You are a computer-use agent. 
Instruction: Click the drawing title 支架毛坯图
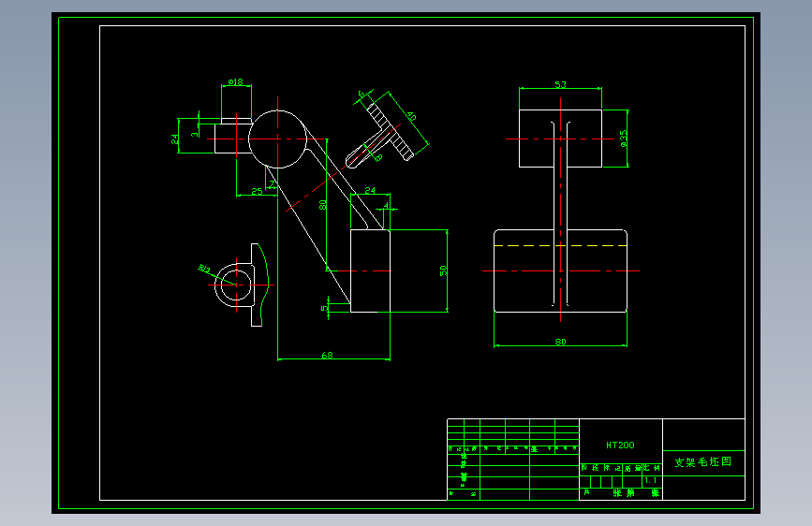[702, 461]
